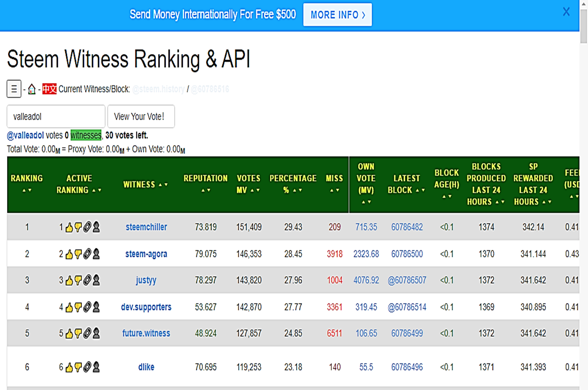Switch to Chinese with the 中文 icon
The height and width of the screenshot is (390, 588).
tap(49, 89)
